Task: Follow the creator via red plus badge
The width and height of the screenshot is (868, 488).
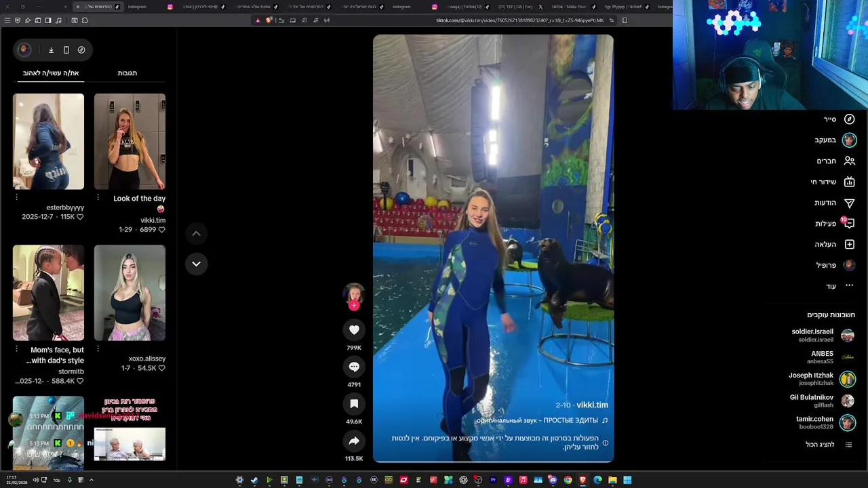Action: point(354,306)
